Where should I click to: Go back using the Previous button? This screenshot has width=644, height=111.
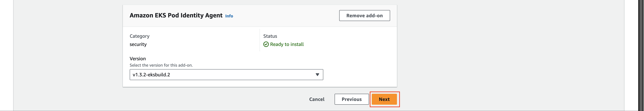click(x=352, y=99)
